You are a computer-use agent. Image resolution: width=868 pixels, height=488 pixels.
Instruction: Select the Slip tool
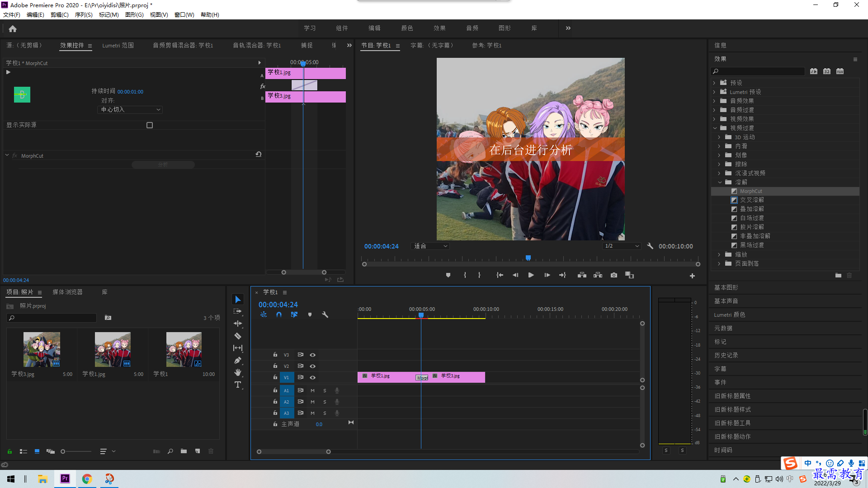[x=238, y=348]
